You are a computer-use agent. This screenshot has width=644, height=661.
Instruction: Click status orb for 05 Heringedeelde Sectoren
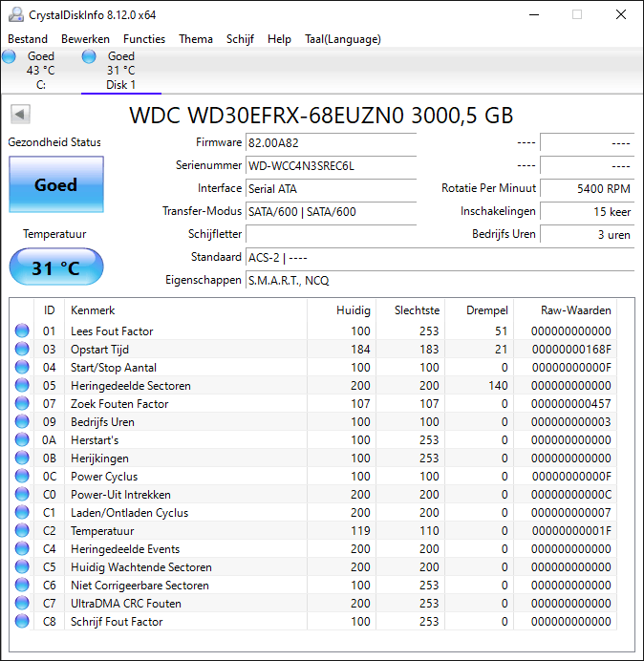pyautogui.click(x=22, y=385)
